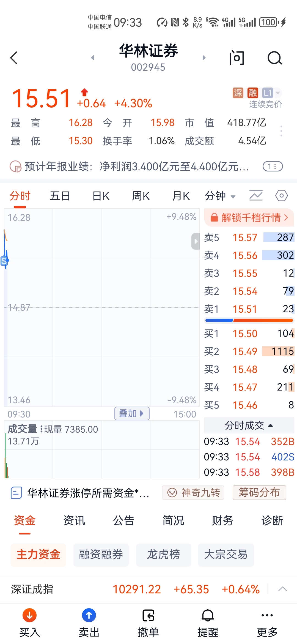
Task: Select 买3 order row at 15.48
Action: pos(249,369)
